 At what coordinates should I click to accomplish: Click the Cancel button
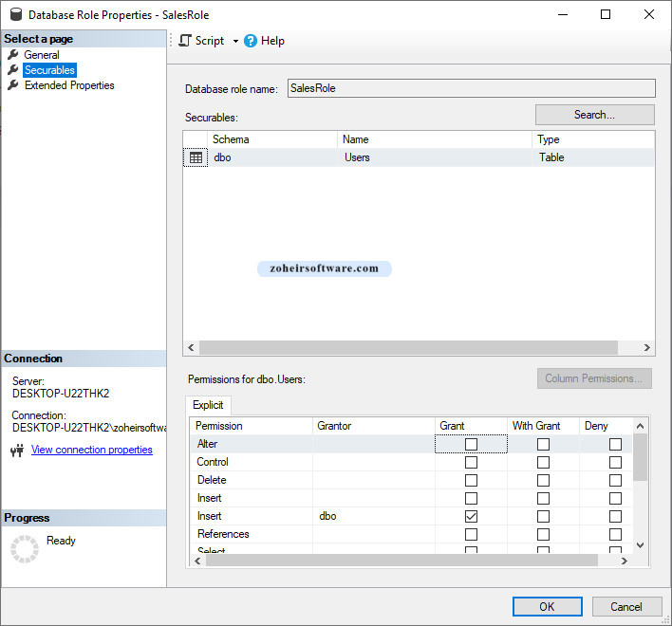[626, 607]
